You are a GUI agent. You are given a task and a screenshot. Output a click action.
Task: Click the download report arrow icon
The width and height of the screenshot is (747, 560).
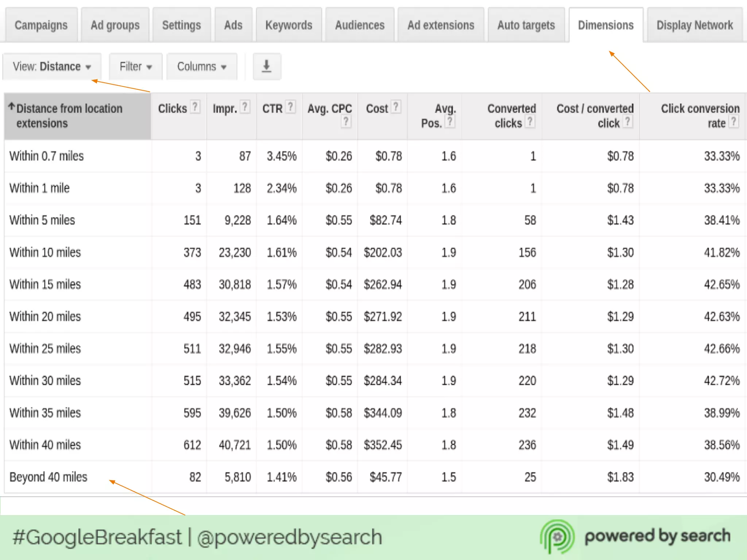267,66
